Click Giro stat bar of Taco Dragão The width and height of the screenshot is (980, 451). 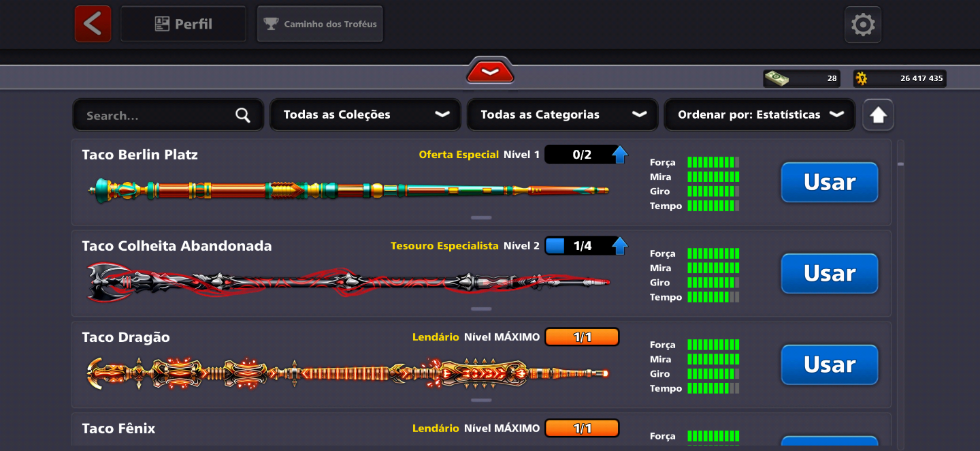click(x=713, y=373)
